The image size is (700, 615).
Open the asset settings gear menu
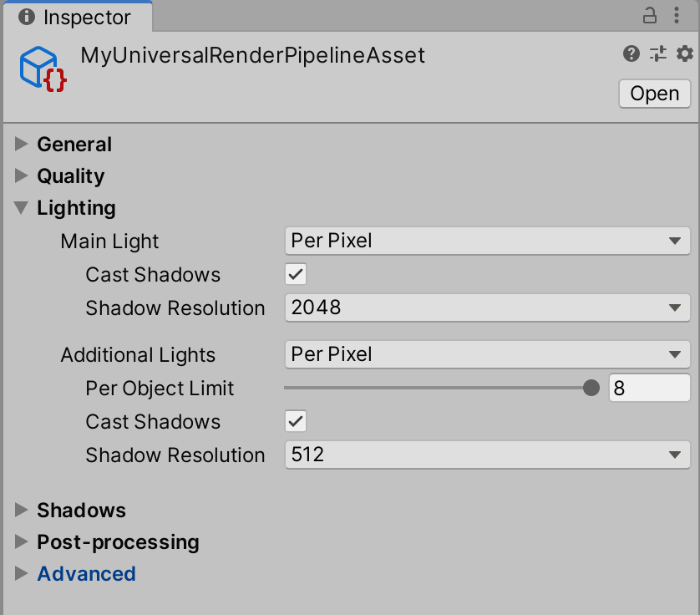click(x=685, y=54)
